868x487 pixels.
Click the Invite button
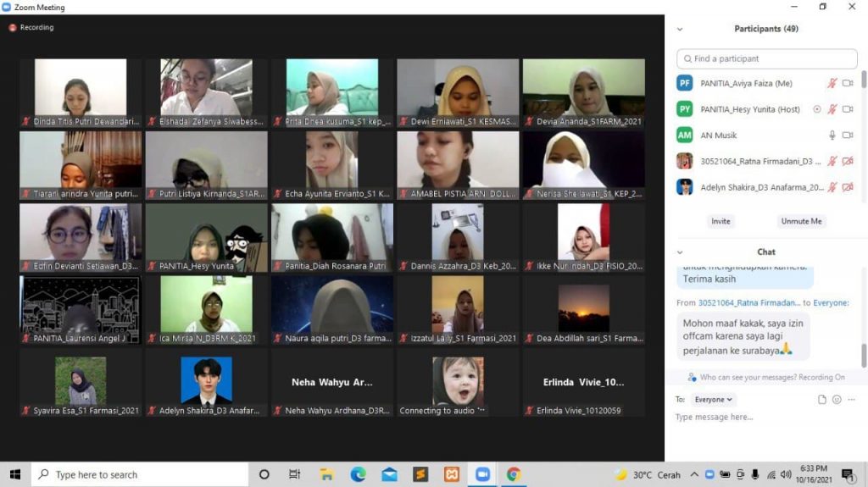(721, 221)
